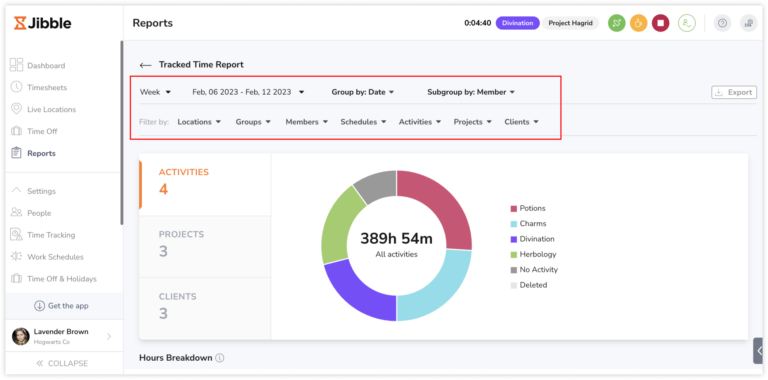The image size is (768, 380).
Task: Click the right-edge panel expand handle
Action: [758, 351]
